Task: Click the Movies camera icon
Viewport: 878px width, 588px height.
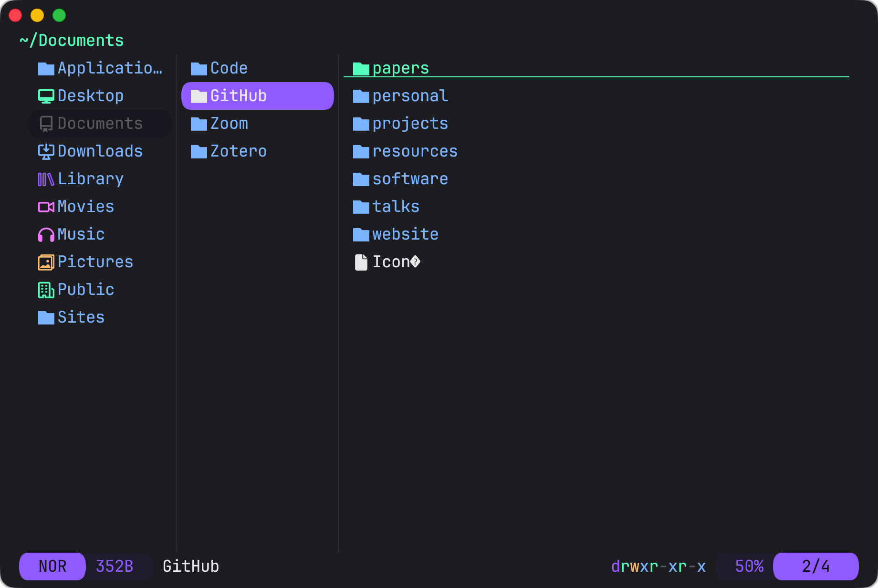Action: 46,207
